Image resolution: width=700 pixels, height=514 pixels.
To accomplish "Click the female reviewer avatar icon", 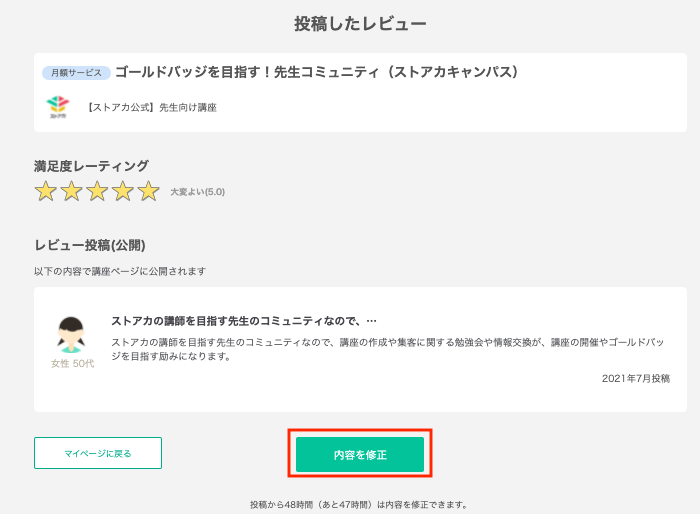I will click(71, 335).
